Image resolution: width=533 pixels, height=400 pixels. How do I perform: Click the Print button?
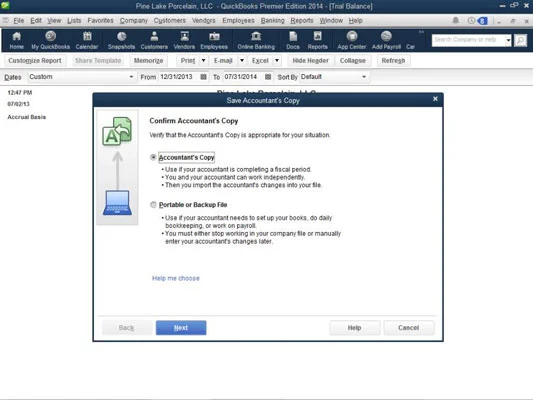point(188,60)
